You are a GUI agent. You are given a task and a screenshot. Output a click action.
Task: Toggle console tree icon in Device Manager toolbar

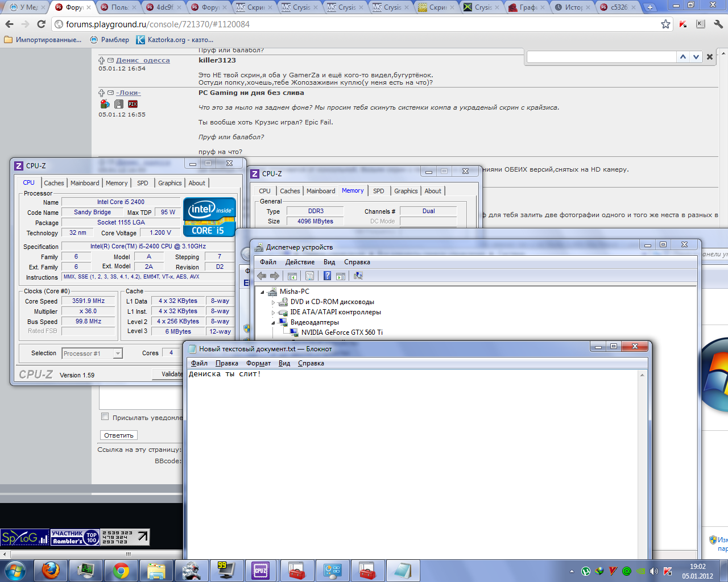(292, 276)
